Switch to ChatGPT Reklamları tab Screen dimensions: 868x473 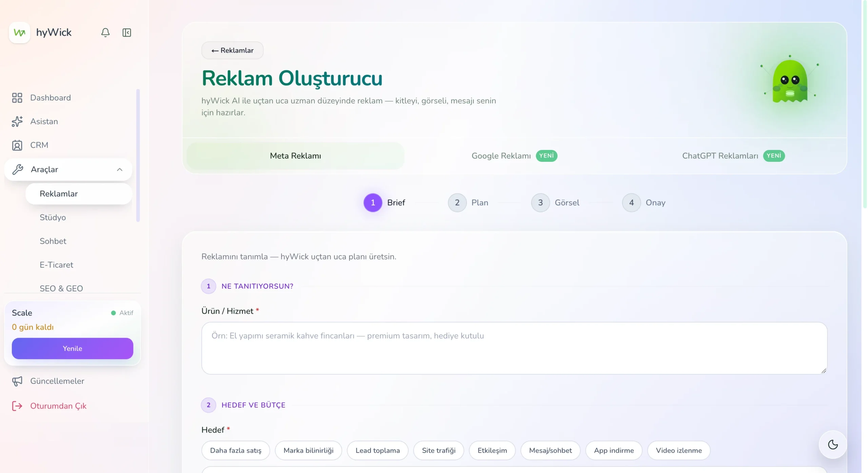click(733, 156)
